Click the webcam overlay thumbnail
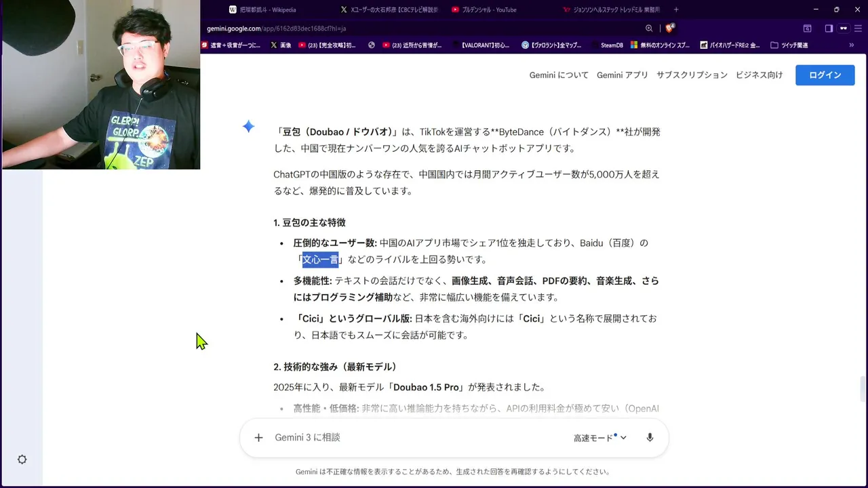868x488 pixels. pyautogui.click(x=100, y=84)
